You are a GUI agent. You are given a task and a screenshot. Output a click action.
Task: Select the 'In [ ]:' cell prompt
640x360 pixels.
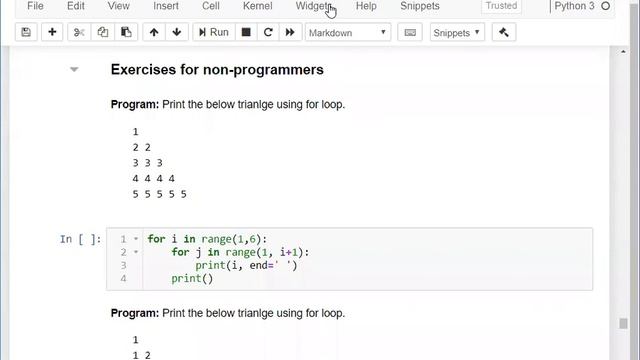pos(80,239)
